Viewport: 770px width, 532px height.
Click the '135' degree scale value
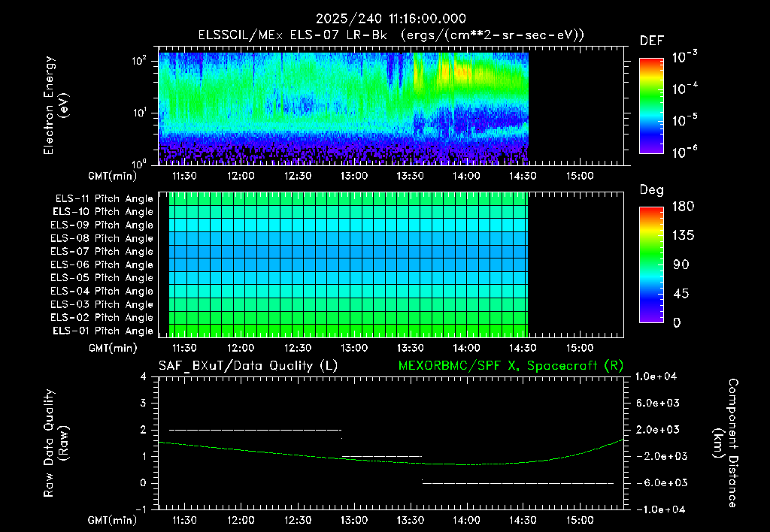click(x=683, y=236)
